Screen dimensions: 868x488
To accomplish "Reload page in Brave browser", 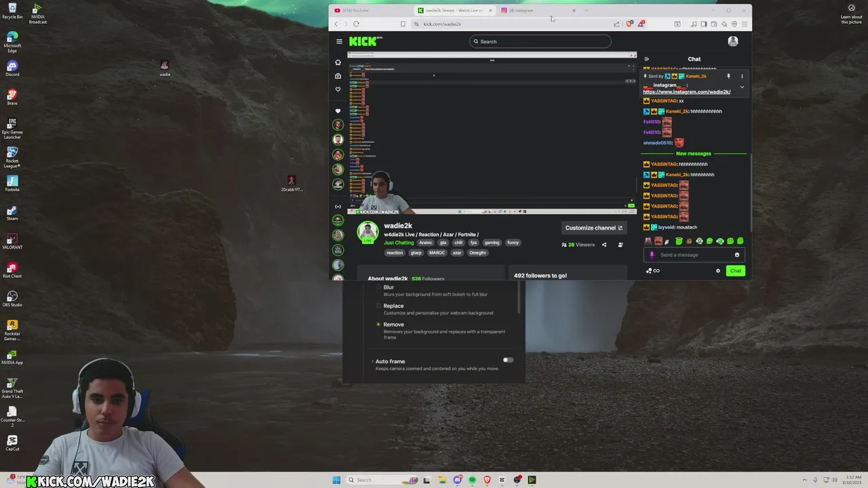I will pos(356,24).
